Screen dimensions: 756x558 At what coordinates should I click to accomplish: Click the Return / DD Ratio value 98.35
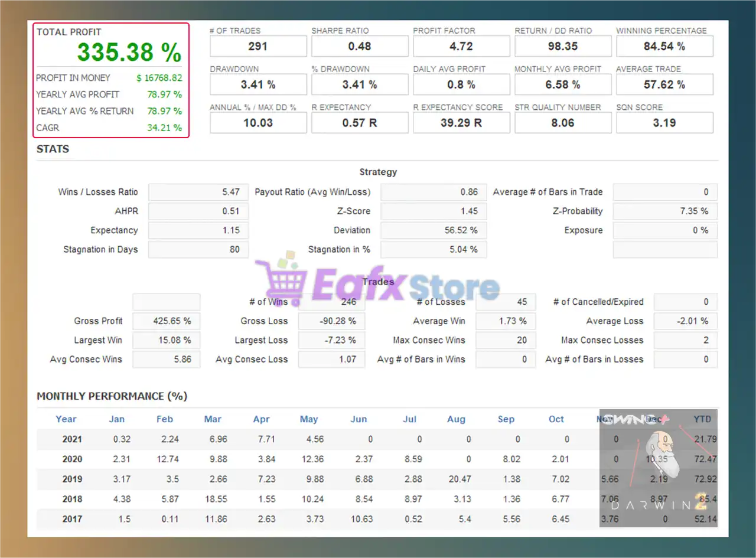tap(563, 46)
